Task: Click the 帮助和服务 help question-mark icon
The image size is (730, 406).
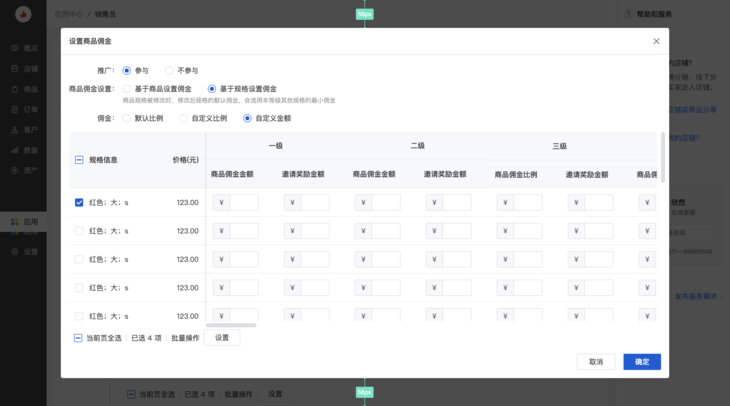Action: [629, 14]
